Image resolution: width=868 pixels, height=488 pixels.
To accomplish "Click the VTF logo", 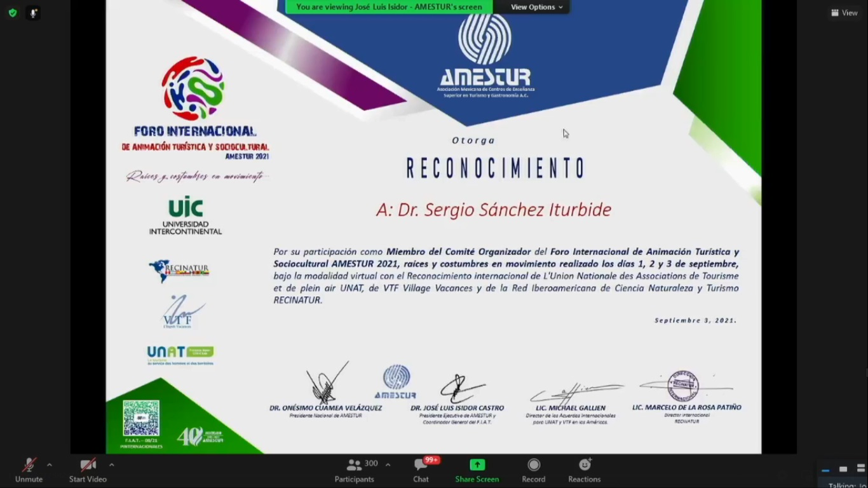I will coord(183,312).
